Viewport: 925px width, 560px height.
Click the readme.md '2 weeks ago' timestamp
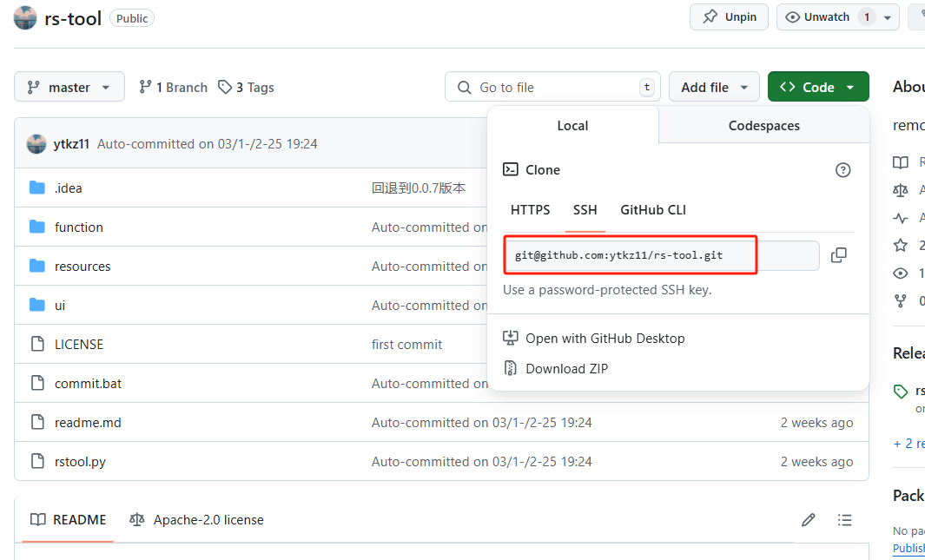tap(816, 423)
